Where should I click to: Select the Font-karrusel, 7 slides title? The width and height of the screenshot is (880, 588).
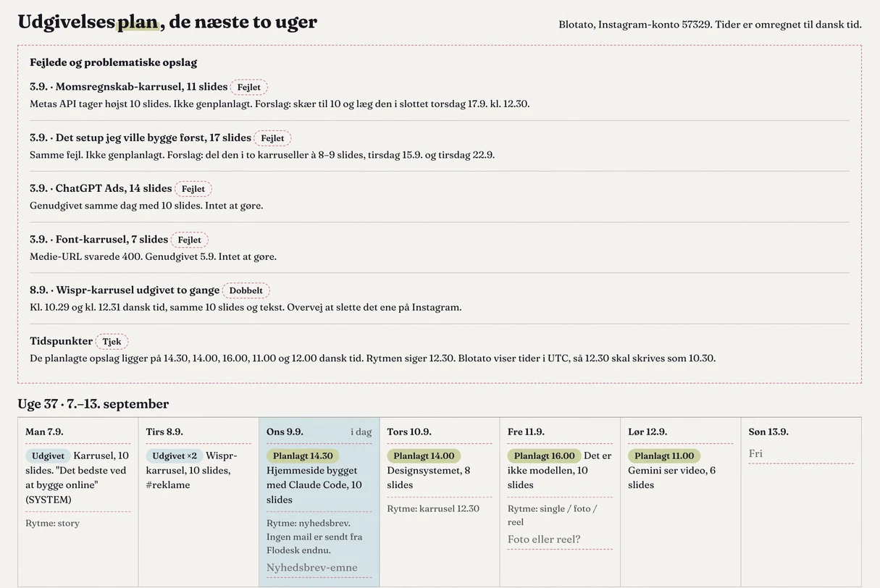[x=99, y=239]
